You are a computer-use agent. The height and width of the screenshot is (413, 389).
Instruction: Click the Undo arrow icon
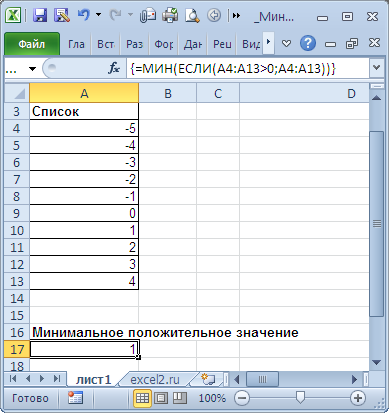[x=84, y=15]
